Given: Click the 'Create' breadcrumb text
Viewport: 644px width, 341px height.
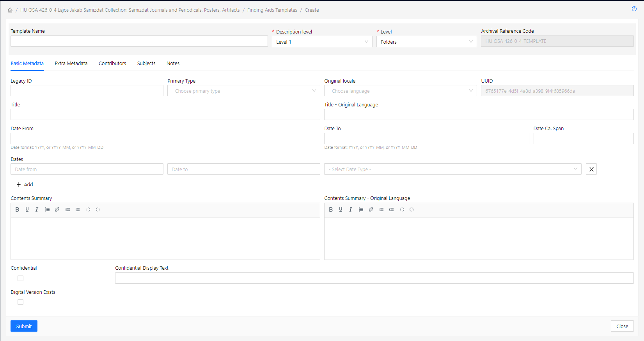Looking at the screenshot, I should [x=312, y=10].
